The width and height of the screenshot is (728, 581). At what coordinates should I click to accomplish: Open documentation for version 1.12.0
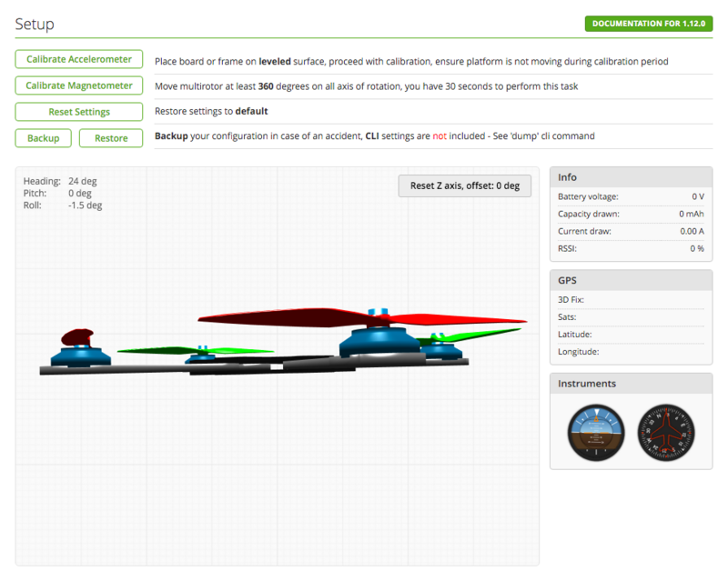[x=648, y=23]
